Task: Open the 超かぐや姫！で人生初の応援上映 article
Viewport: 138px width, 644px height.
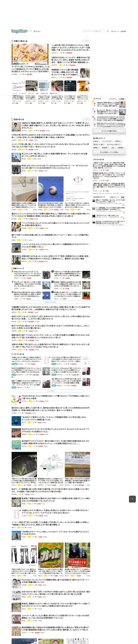Action: pyautogui.click(x=50, y=236)
